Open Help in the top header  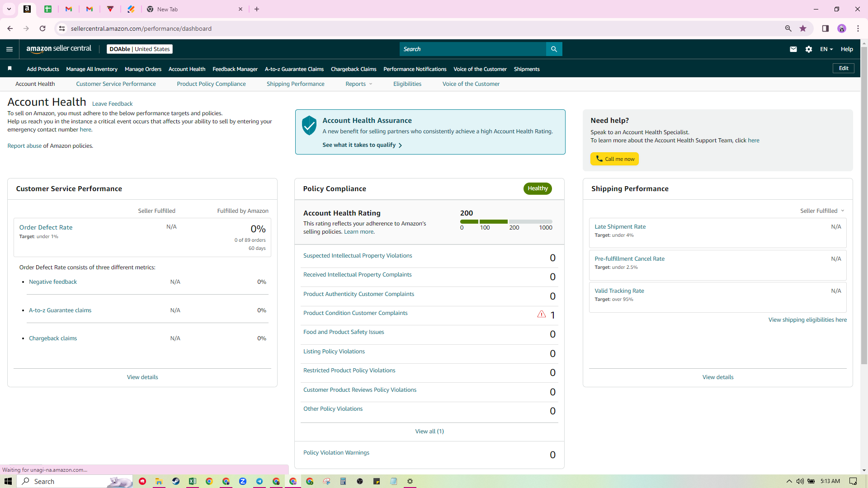(847, 49)
